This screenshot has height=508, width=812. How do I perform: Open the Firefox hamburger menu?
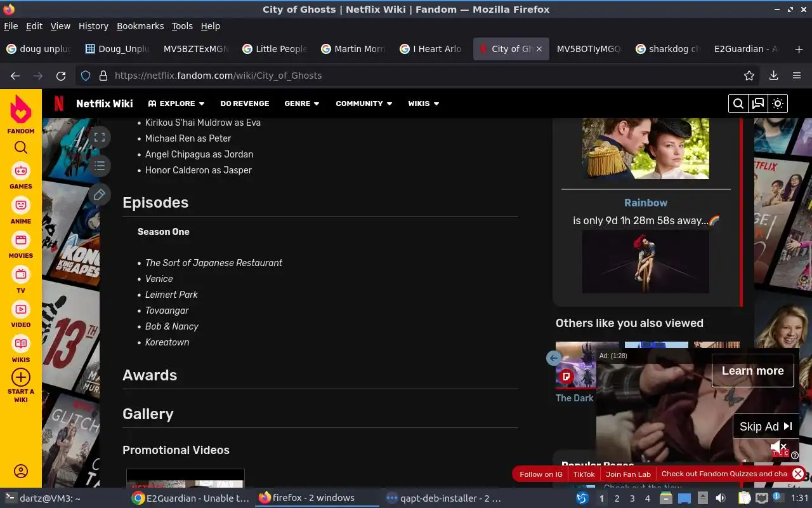pyautogui.click(x=797, y=76)
